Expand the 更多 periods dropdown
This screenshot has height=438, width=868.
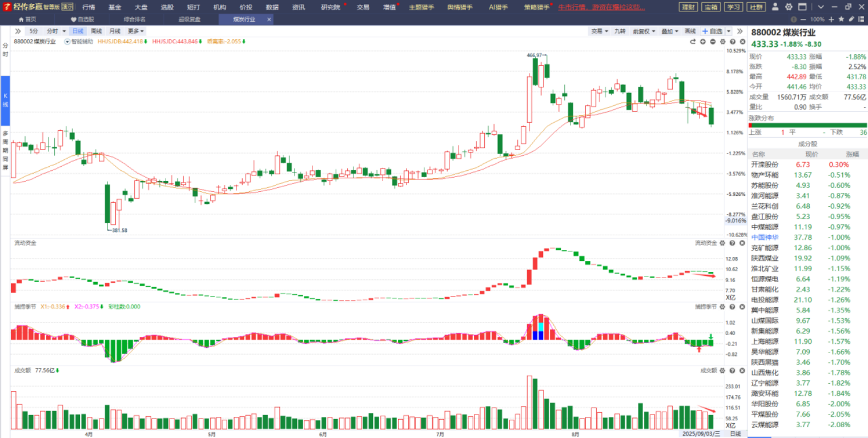coord(135,31)
